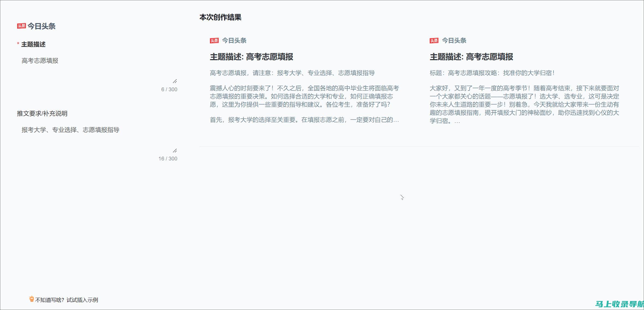
Task: Click the 今日头条 logo icon in left panel
Action: click(21, 26)
